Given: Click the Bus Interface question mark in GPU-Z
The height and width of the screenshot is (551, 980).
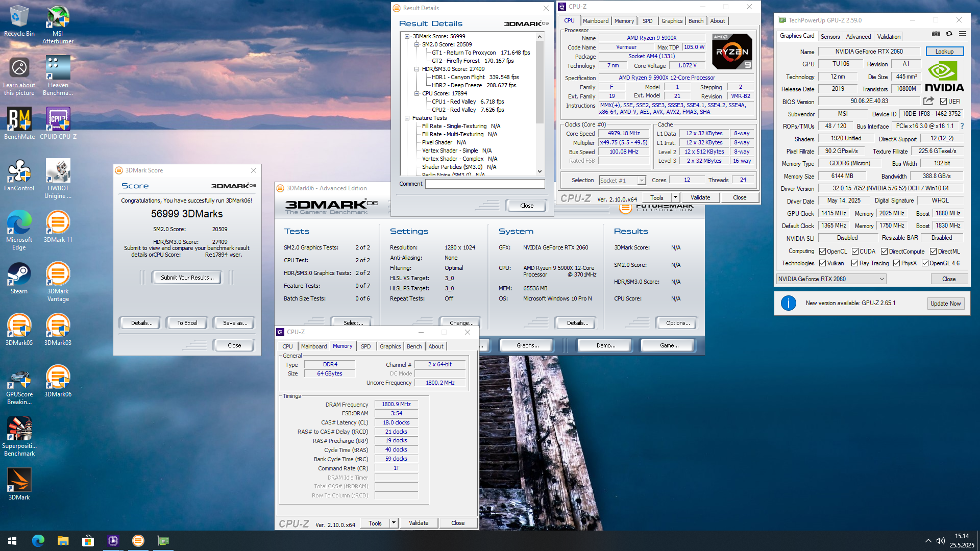Looking at the screenshot, I should coord(962,126).
